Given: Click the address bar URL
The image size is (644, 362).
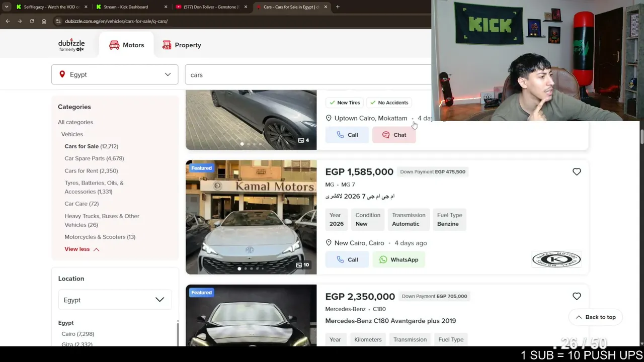Looking at the screenshot, I should click(116, 21).
